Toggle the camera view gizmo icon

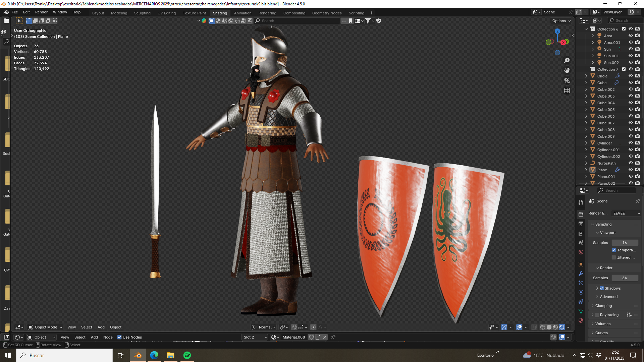567,80
